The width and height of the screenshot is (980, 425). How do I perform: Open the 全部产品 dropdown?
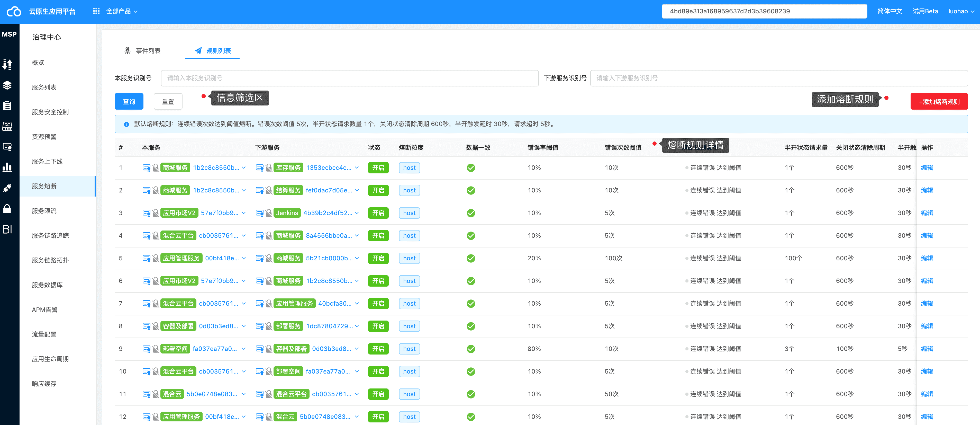click(x=122, y=11)
